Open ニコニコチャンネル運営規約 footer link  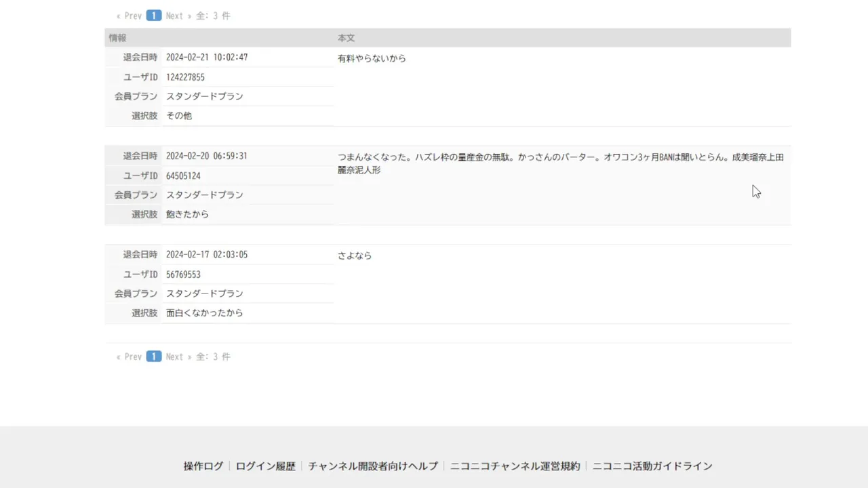tap(515, 466)
